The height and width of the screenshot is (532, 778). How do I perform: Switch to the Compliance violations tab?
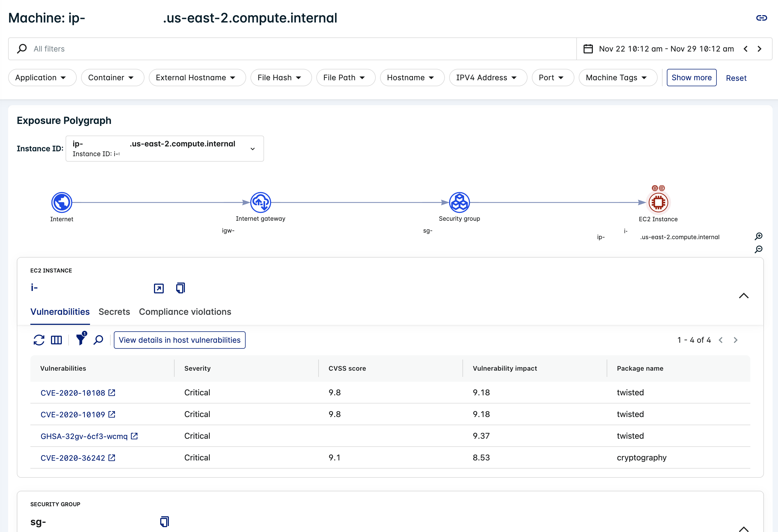185,312
